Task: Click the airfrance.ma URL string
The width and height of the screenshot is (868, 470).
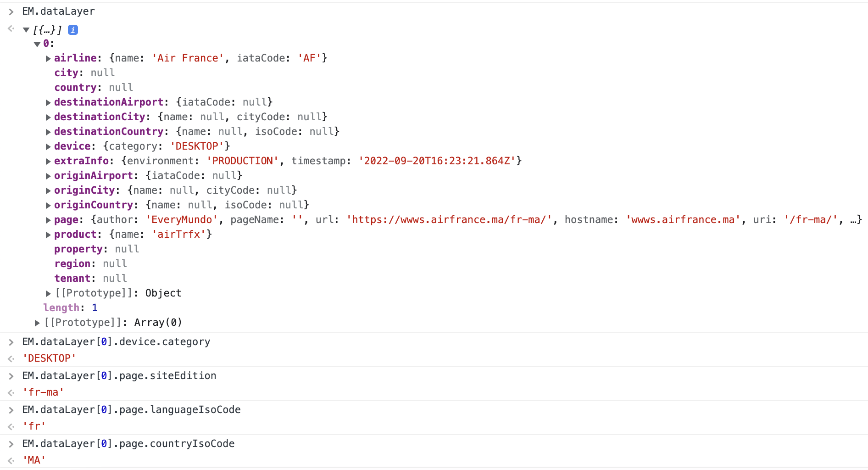Action: [x=449, y=220]
